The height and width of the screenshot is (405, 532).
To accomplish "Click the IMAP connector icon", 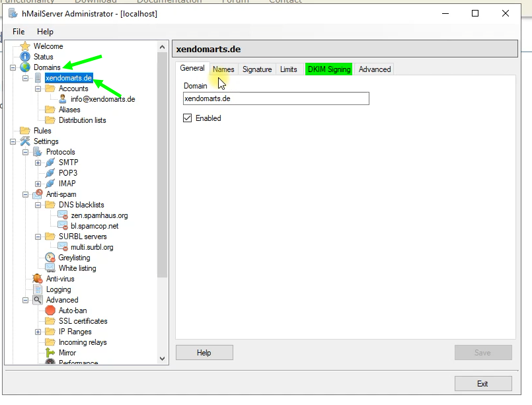I will (50, 184).
